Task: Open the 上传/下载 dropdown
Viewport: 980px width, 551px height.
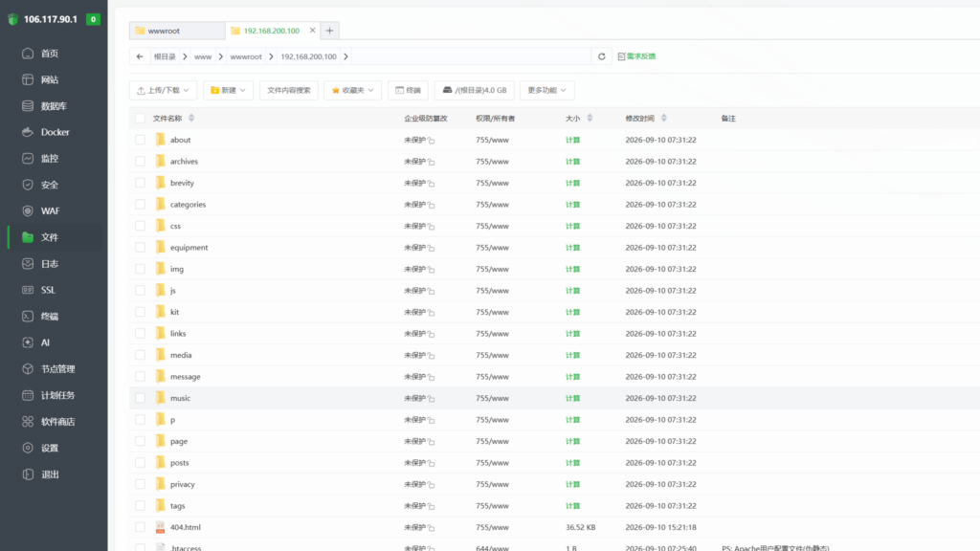Action: tap(163, 91)
